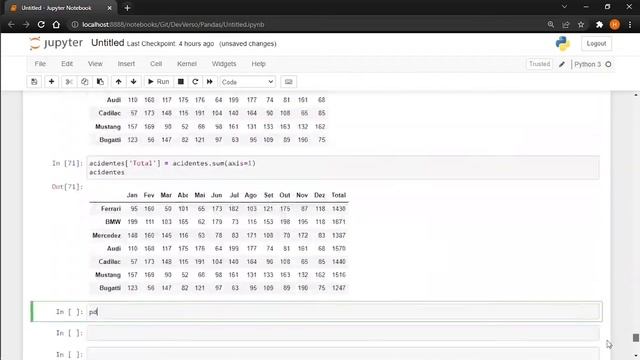The height and width of the screenshot is (360, 640).
Task: Select the Untitled - Jupyter Notebook tab
Action: [x=61, y=8]
